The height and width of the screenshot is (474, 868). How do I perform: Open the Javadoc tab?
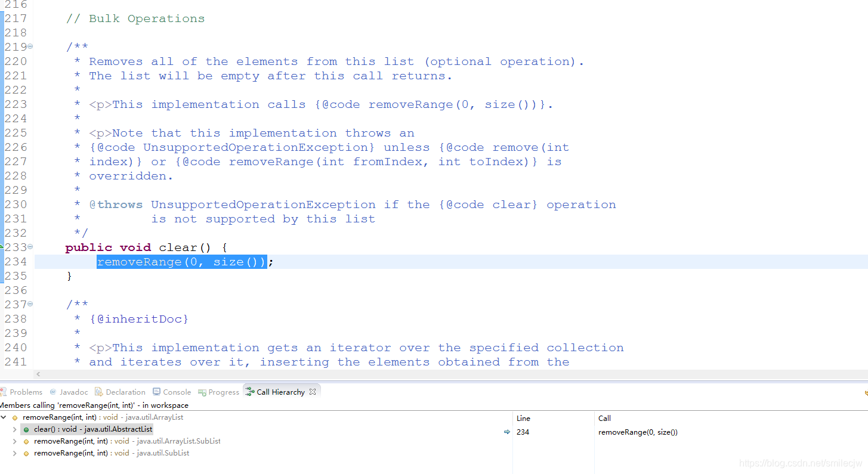69,392
